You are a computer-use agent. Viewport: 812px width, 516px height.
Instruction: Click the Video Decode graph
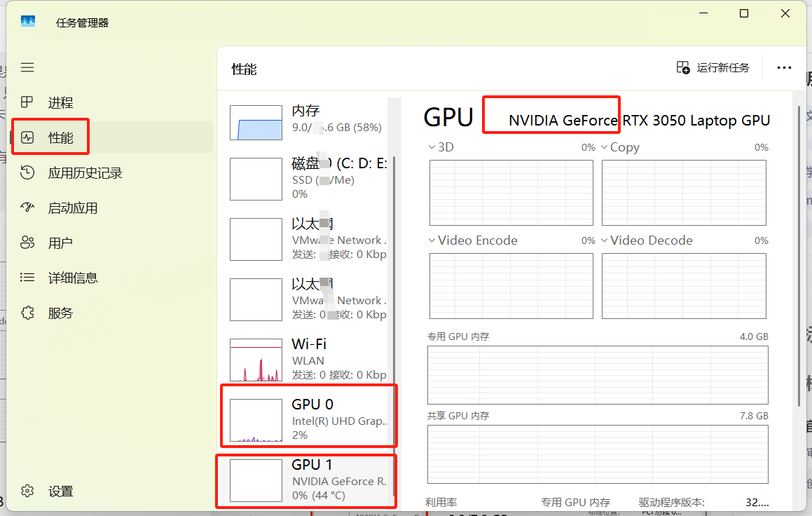684,286
